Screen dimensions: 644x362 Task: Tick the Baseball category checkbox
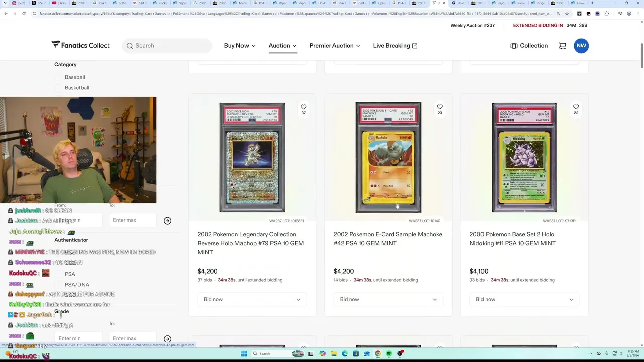pos(58,77)
